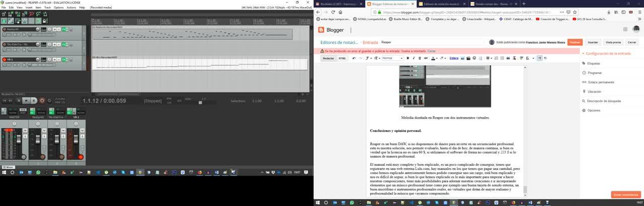Expand Enlace permanente section in sidebar

601,82
